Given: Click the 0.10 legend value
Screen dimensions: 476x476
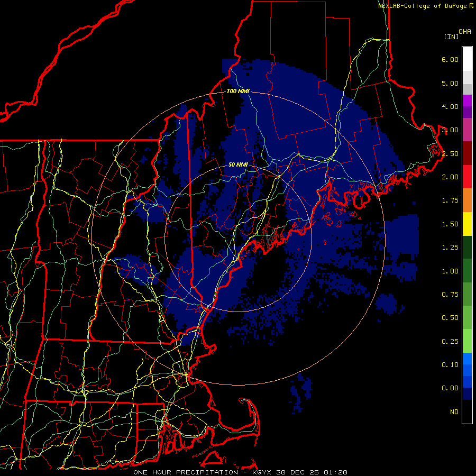Looking at the screenshot, I should pyautogui.click(x=450, y=365).
